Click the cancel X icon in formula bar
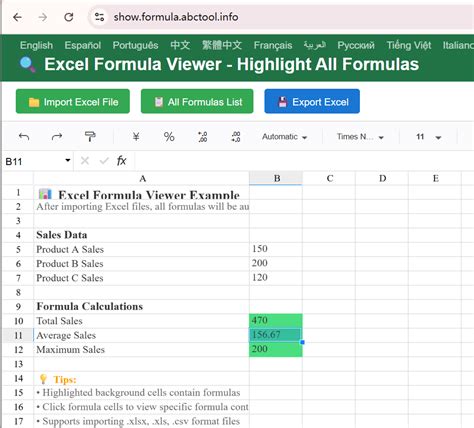This screenshot has width=474, height=428. (x=85, y=161)
